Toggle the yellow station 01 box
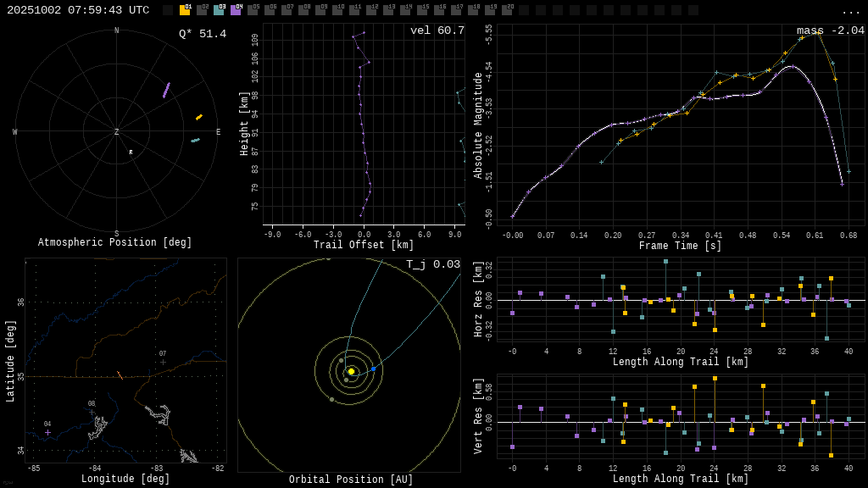This screenshot has width=868, height=488. pos(185,10)
